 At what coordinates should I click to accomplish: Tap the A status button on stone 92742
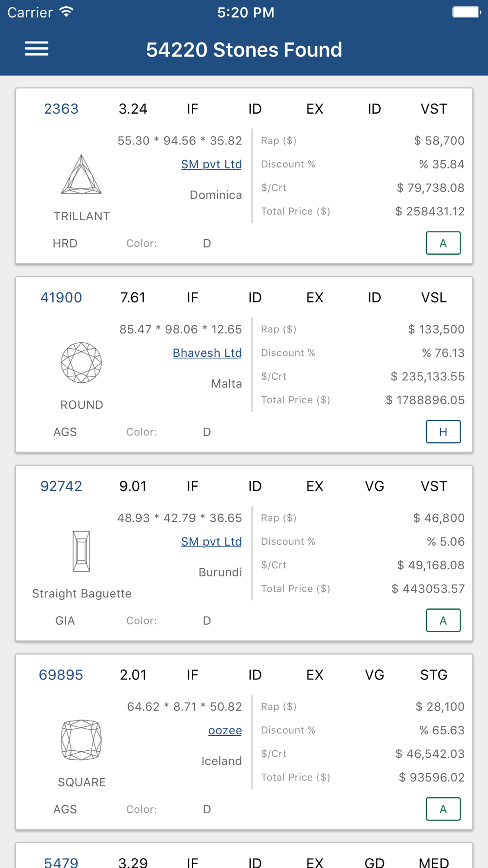click(443, 620)
